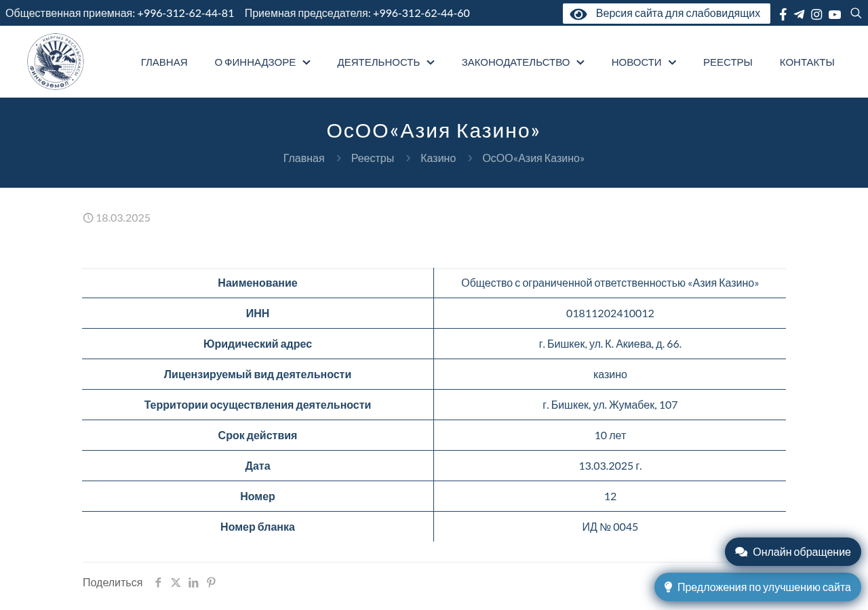Share on X (Twitter) icon
This screenshot has width=868, height=610.
pos(176,582)
